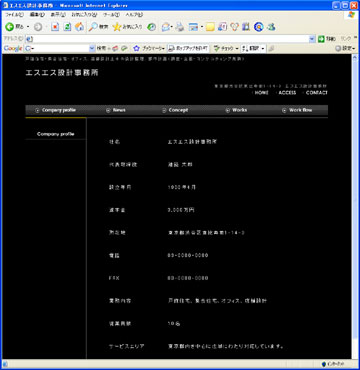Screen dimensions: 360x370
Task: Open the Help menu in the menu bar
Action: [x=134, y=15]
